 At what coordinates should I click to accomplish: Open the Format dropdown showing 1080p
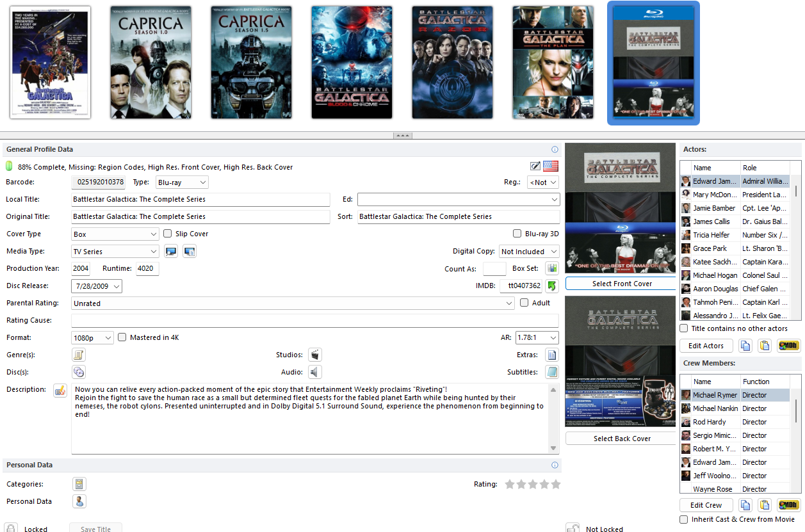pyautogui.click(x=92, y=337)
